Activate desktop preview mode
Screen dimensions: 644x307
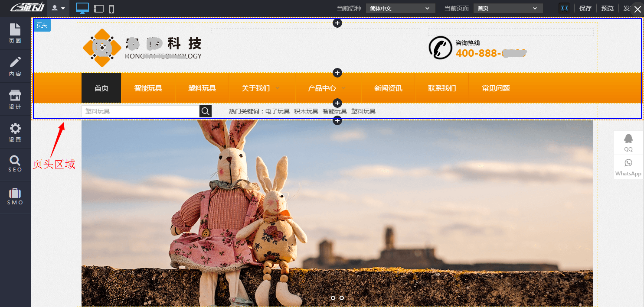click(82, 8)
